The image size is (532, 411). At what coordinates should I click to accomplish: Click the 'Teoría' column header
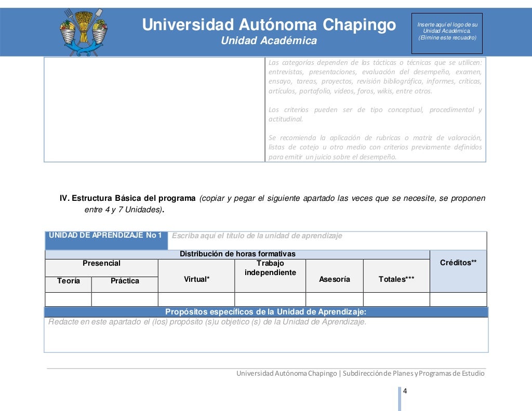tap(68, 284)
